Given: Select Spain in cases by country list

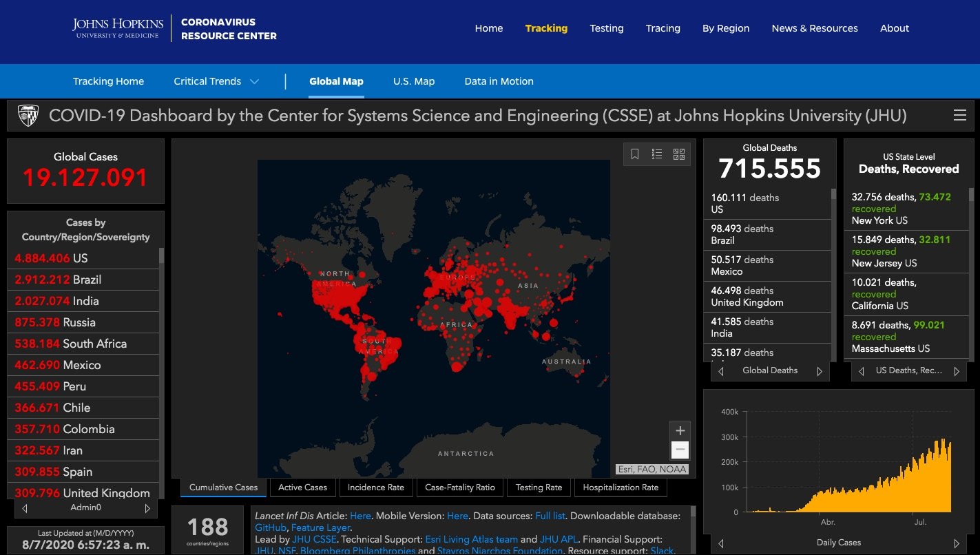Looking at the screenshot, I should tap(83, 472).
